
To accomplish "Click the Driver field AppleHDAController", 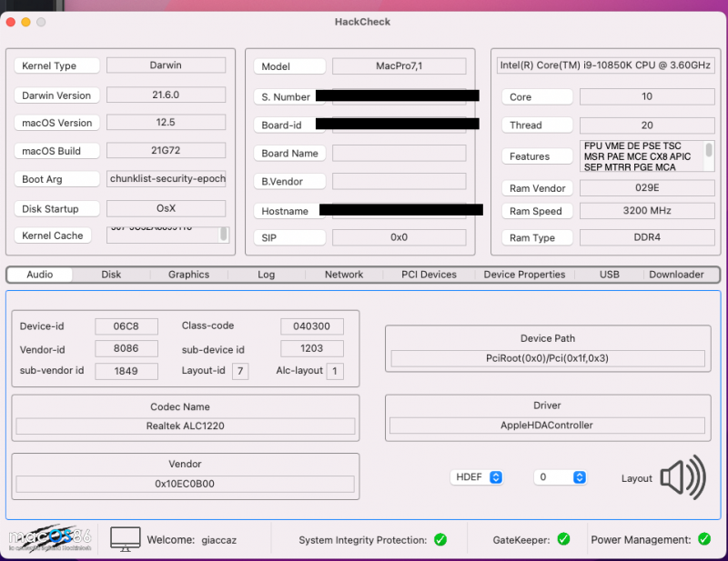I will coord(547,425).
